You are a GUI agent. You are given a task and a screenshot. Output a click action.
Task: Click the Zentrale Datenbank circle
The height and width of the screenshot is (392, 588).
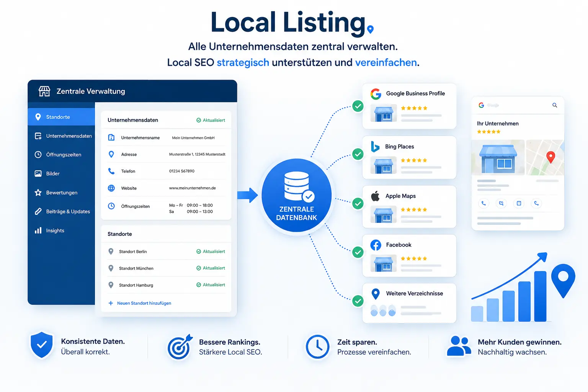(x=297, y=195)
